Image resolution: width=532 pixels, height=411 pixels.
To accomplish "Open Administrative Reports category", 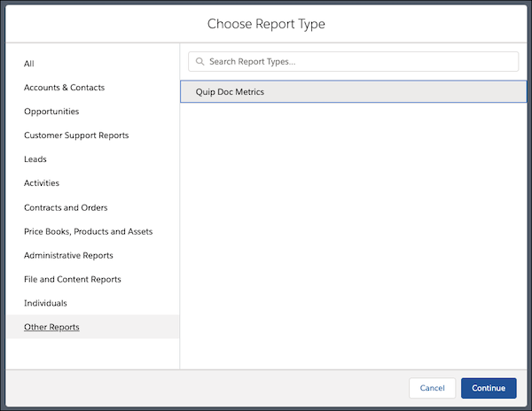I will coord(68,255).
